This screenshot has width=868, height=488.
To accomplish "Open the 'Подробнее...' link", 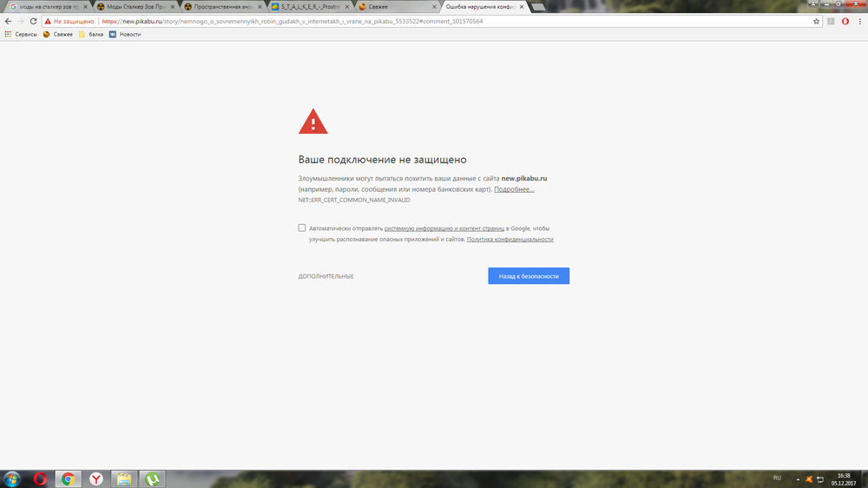I will click(514, 189).
